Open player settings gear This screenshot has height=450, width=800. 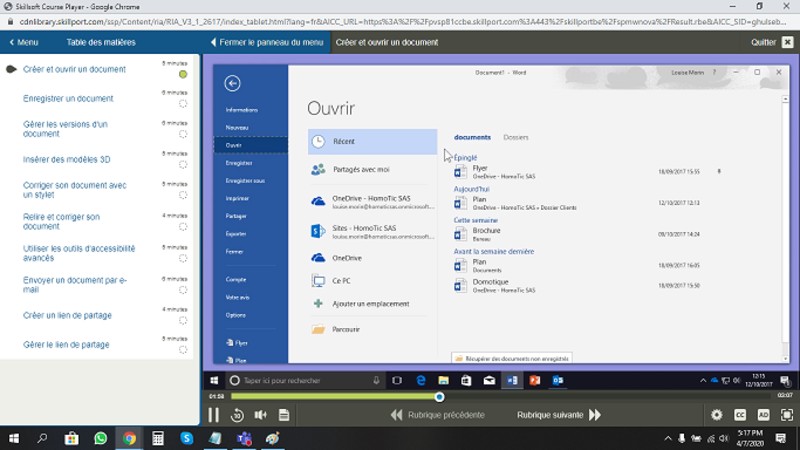[x=717, y=415]
